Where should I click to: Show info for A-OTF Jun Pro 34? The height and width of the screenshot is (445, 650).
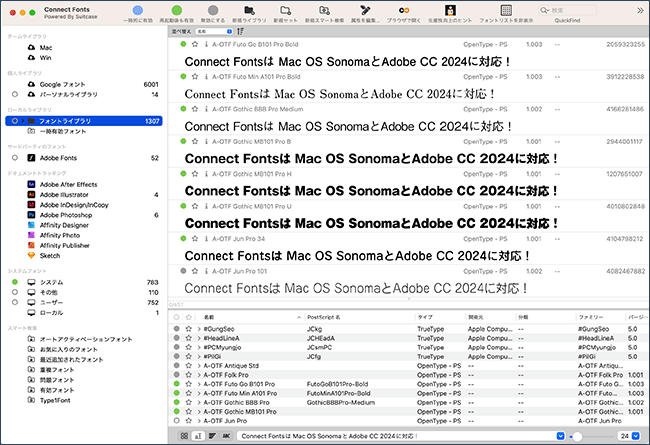click(x=206, y=238)
